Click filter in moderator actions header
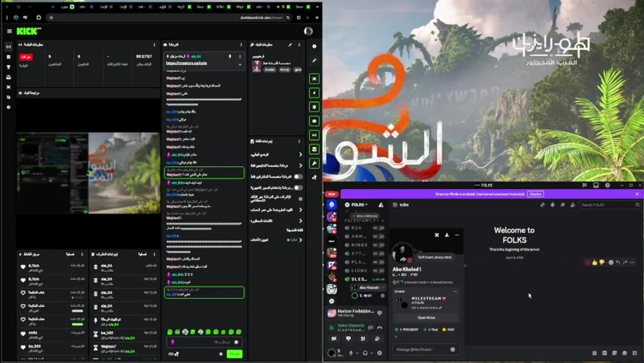This screenshot has width=644, height=363. click(142, 255)
